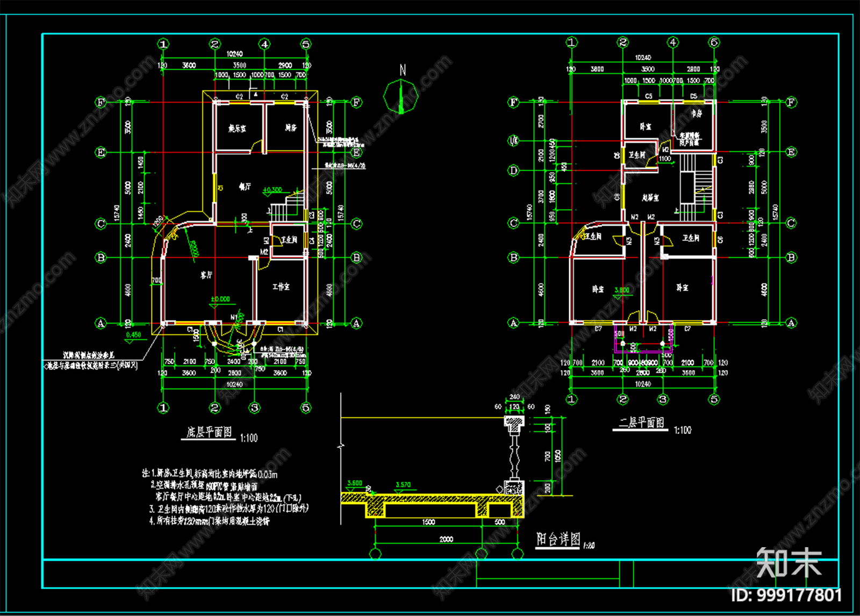Click the 知末 logo

pos(789,562)
